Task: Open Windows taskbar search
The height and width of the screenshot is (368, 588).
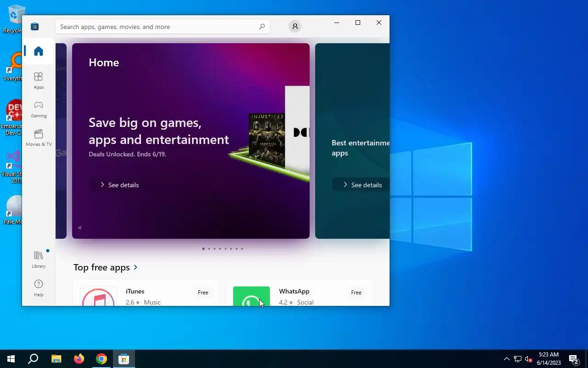Action: click(33, 359)
